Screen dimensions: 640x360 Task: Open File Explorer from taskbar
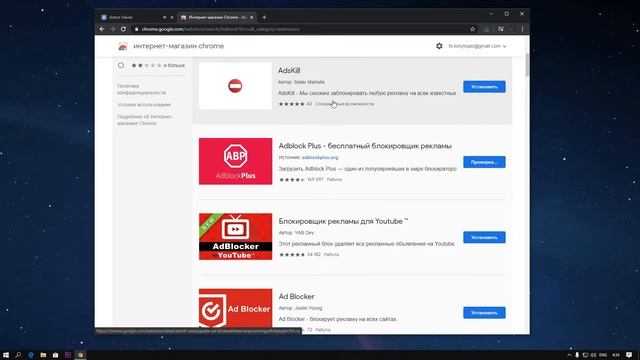point(43,355)
